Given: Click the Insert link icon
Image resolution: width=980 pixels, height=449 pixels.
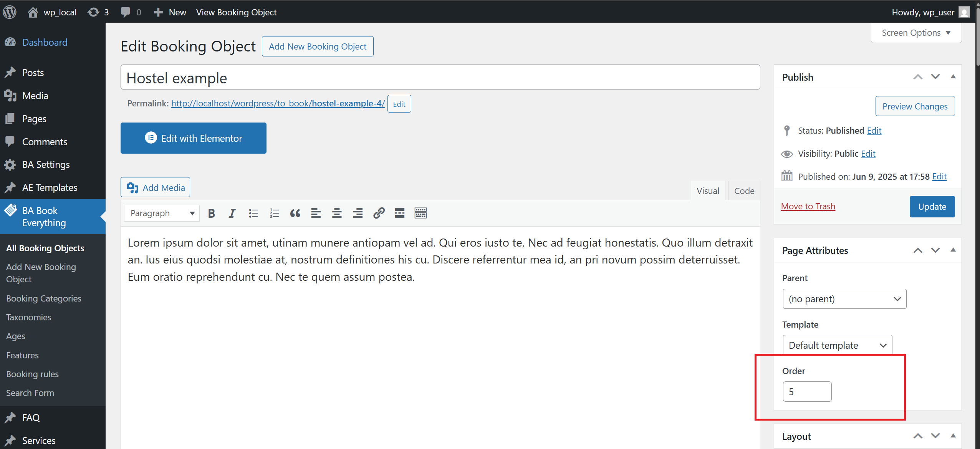Looking at the screenshot, I should [379, 213].
